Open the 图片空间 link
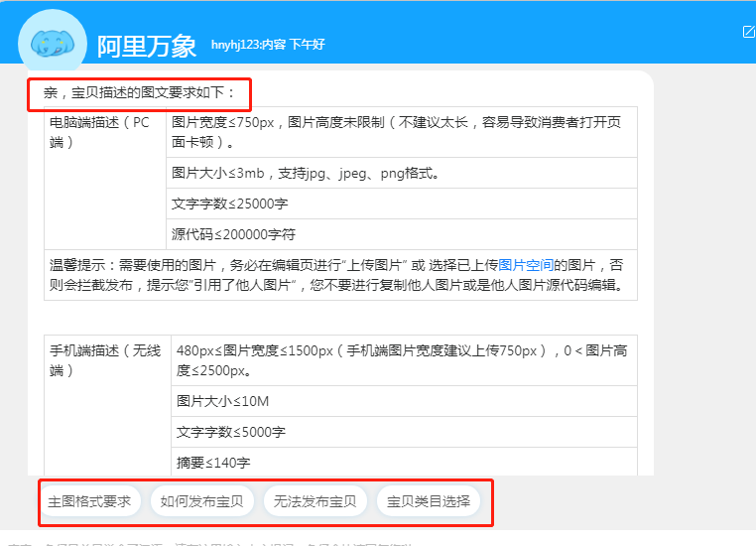756x546 pixels. point(525,265)
